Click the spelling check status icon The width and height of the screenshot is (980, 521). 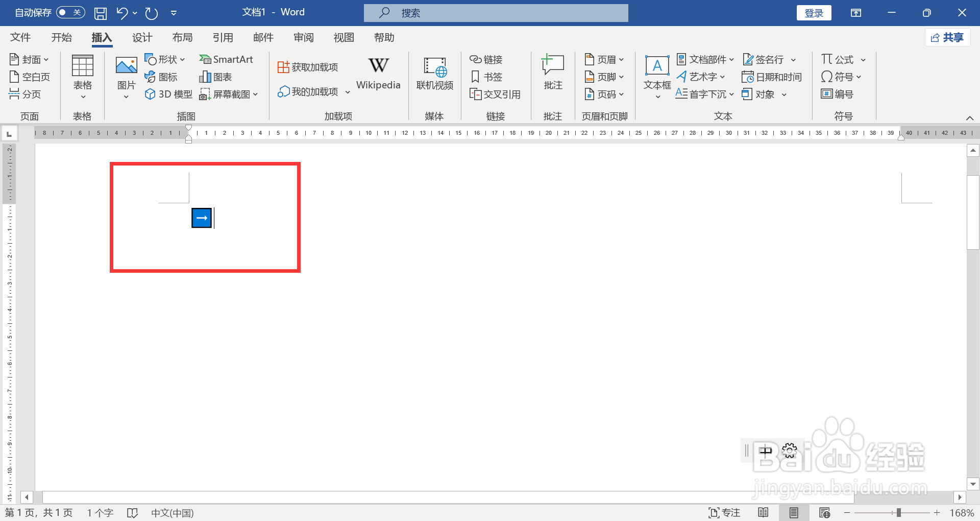[x=133, y=513]
